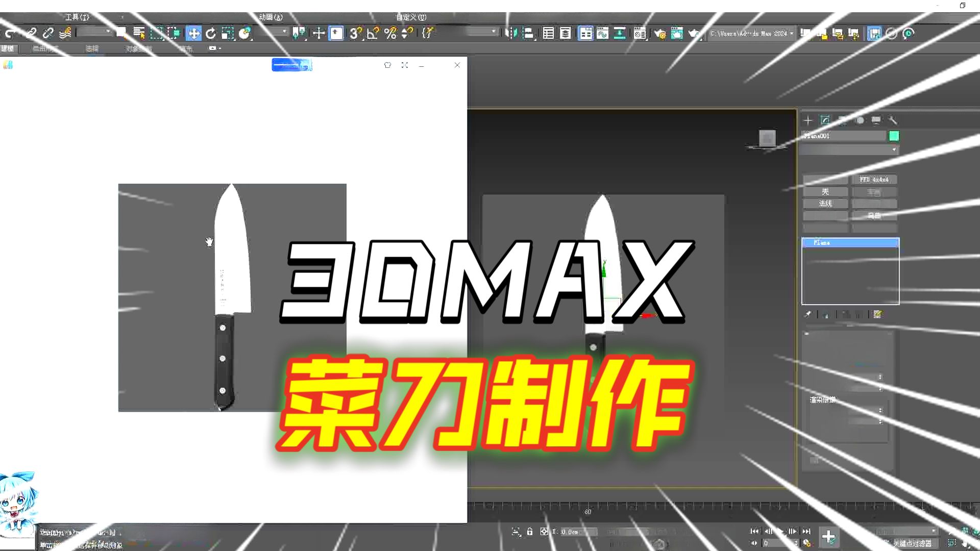Open the Create panel plus tab

[x=808, y=120]
